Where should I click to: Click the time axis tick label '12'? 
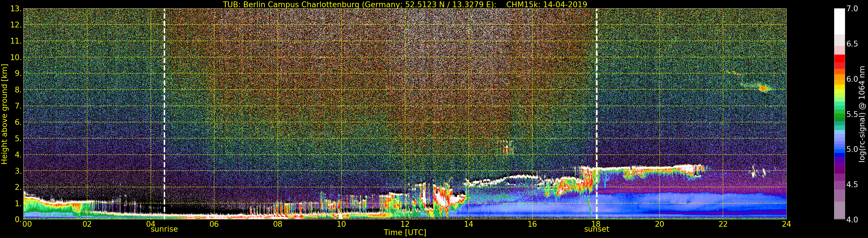tap(405, 224)
